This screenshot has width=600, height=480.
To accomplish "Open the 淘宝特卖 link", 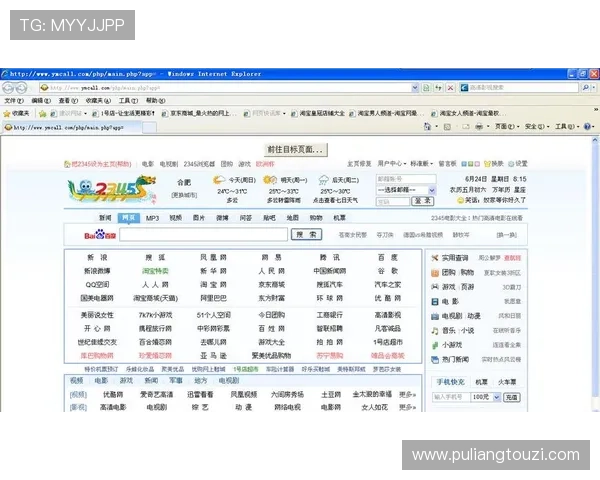I will (155, 271).
